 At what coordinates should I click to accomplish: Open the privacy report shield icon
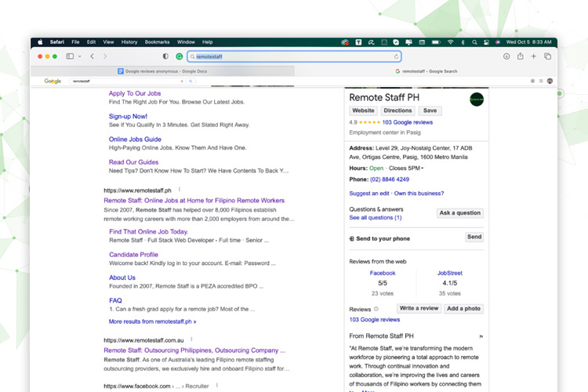(x=165, y=56)
